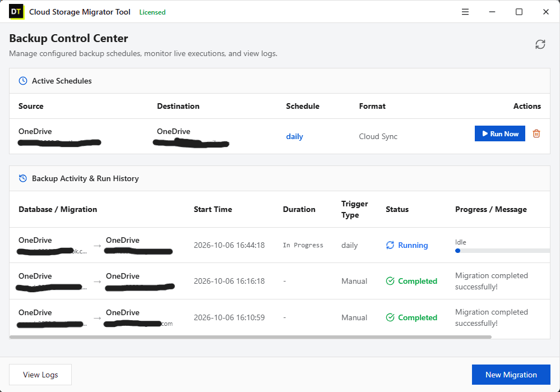This screenshot has height=392, width=560.
Task: Click the Running status text
Action: coord(413,245)
